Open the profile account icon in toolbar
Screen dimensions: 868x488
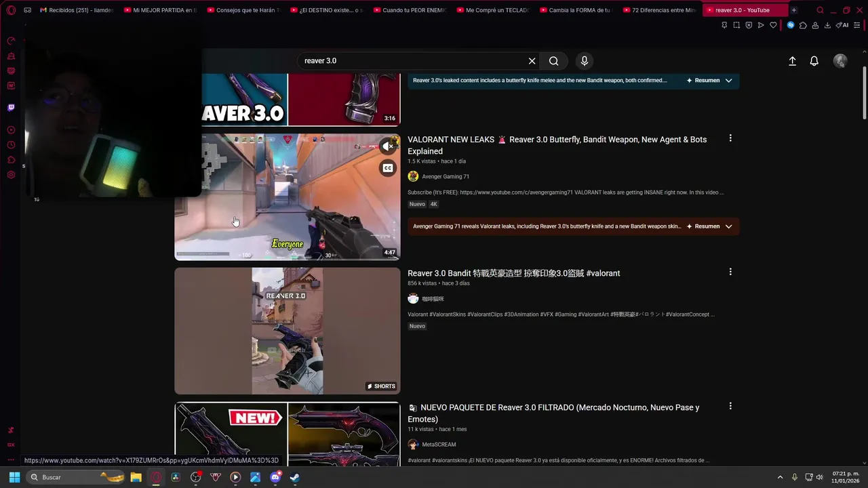(x=815, y=25)
